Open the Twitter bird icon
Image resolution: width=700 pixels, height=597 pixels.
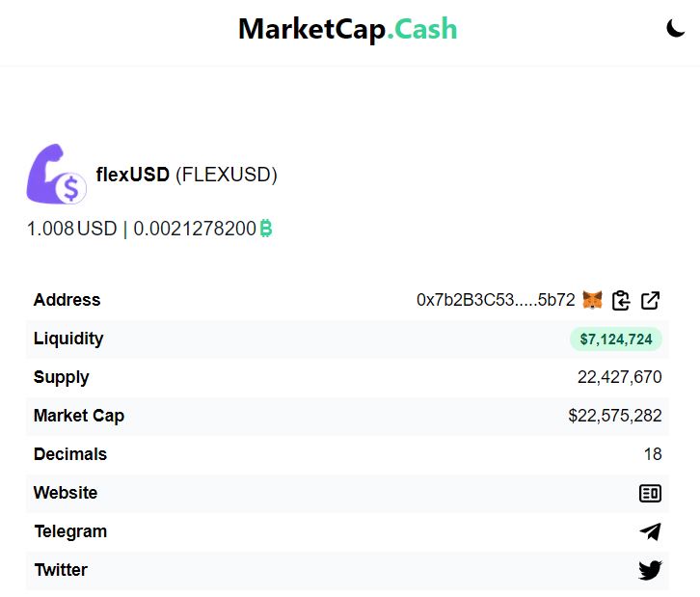pos(650,570)
